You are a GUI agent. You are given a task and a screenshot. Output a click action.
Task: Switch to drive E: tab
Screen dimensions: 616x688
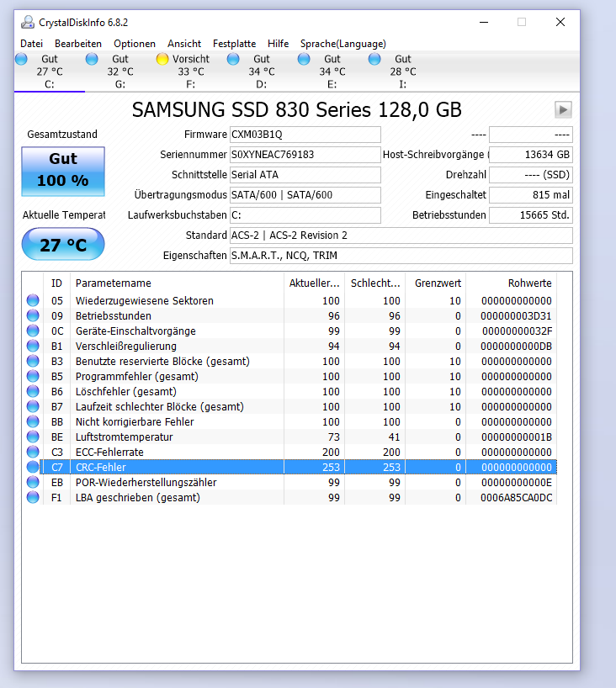[332, 71]
